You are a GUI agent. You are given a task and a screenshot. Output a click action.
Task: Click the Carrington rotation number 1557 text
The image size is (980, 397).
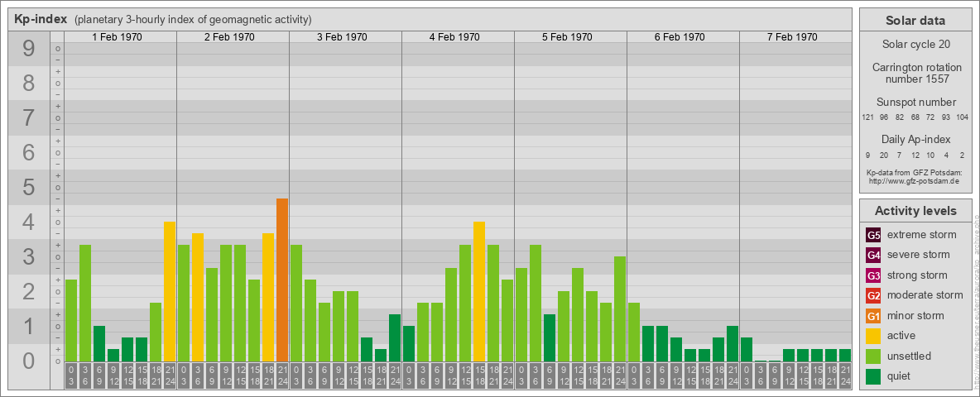pos(917,73)
